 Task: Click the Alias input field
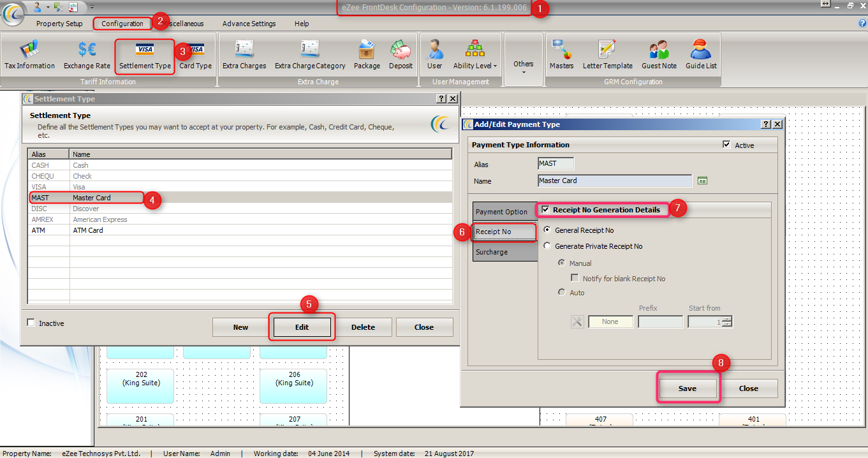point(556,164)
